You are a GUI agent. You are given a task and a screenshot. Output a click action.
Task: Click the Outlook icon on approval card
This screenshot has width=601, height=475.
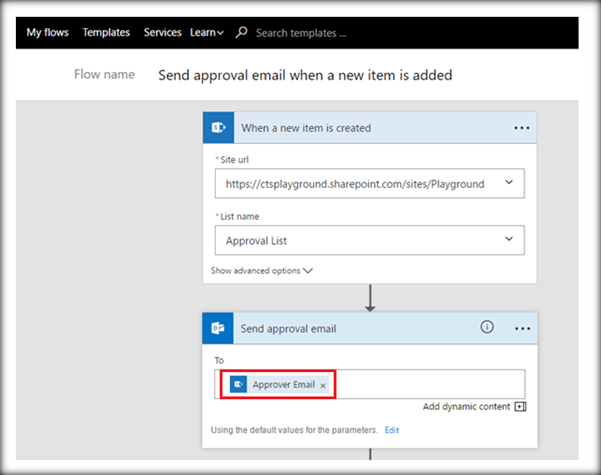click(218, 328)
